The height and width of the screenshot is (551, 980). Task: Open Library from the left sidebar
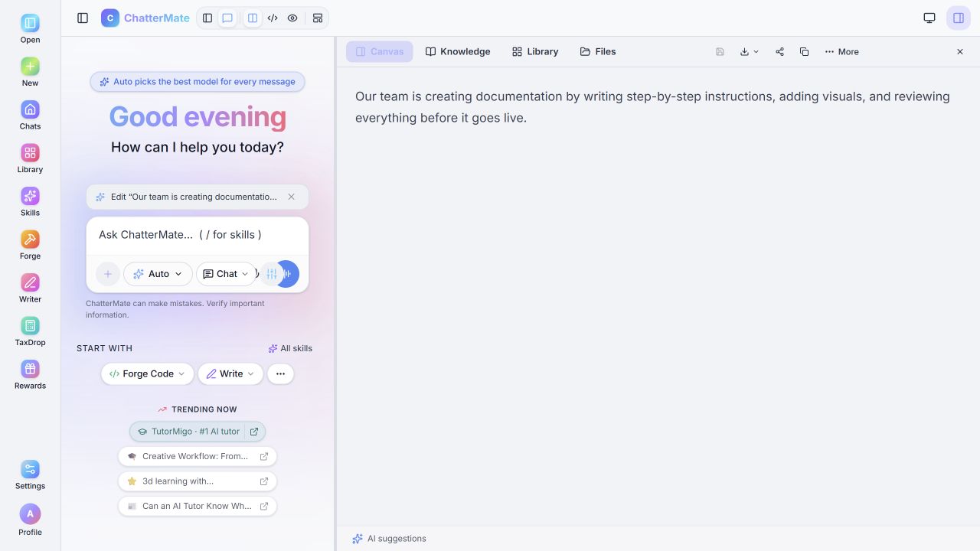tap(30, 159)
